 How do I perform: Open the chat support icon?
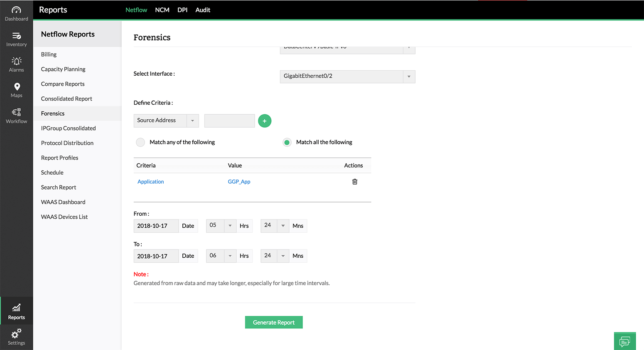624,341
